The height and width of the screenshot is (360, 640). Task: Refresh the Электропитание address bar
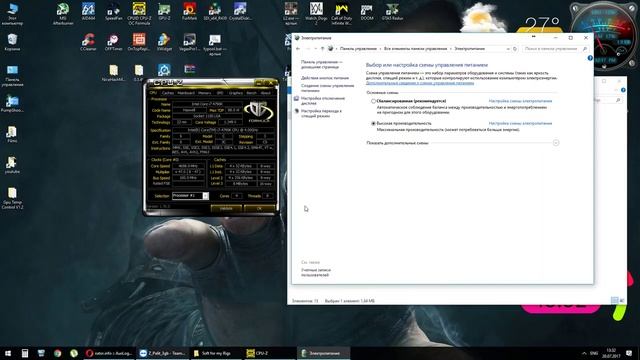pos(515,49)
